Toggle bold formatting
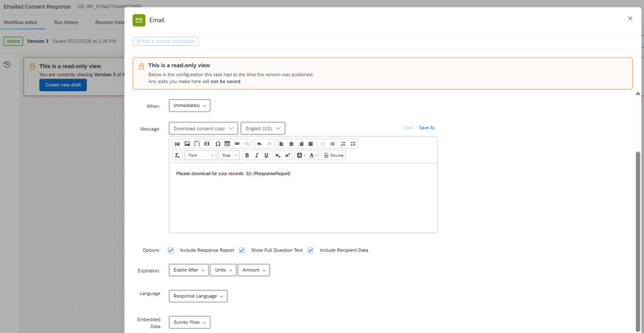Viewport: 644px width, 333px height. (x=247, y=155)
